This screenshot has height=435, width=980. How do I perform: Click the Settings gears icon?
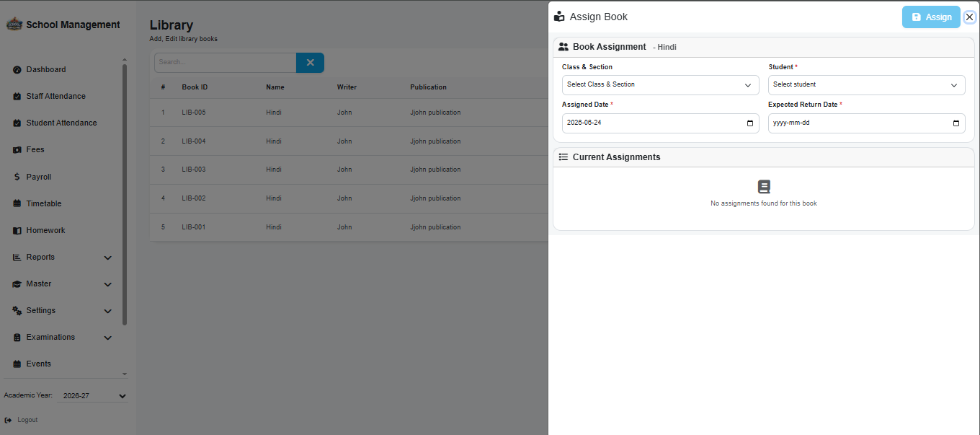17,311
